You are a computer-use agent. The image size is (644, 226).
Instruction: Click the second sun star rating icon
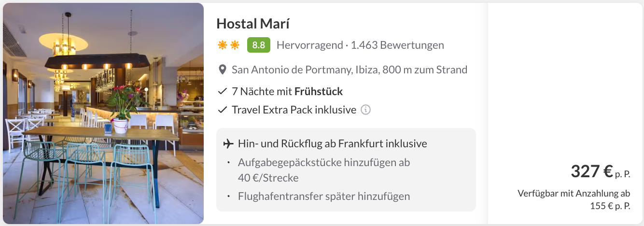[235, 45]
